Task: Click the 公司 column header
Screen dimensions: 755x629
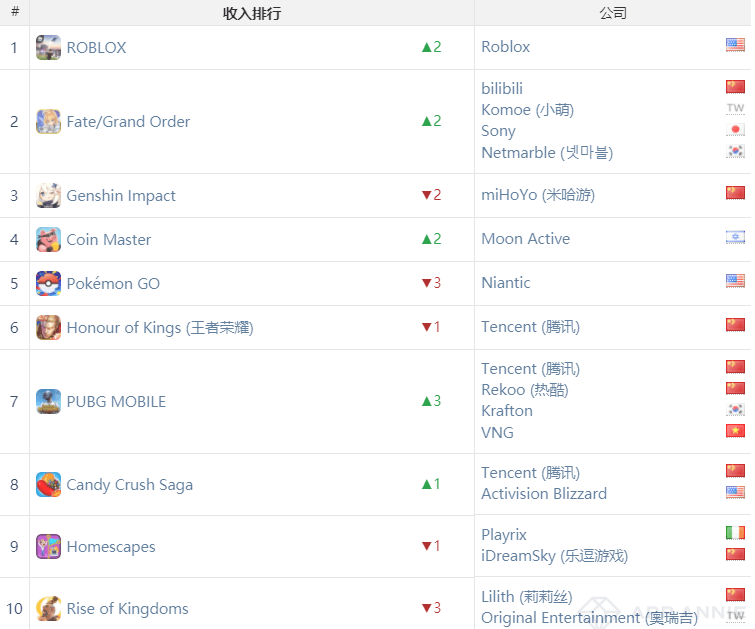Action: coord(613,13)
